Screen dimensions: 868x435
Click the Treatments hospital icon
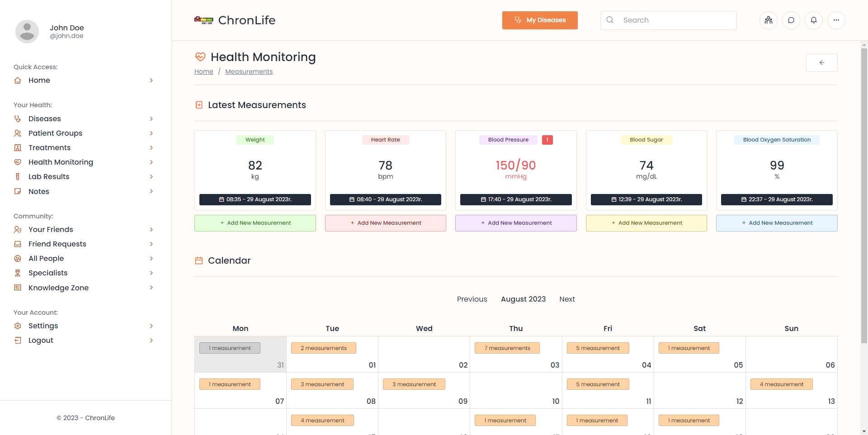18,148
